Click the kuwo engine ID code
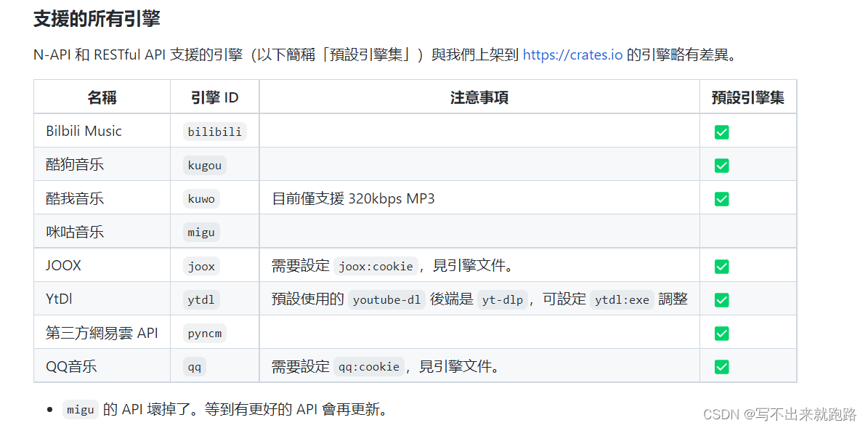This screenshot has height=428, width=868. (x=201, y=199)
